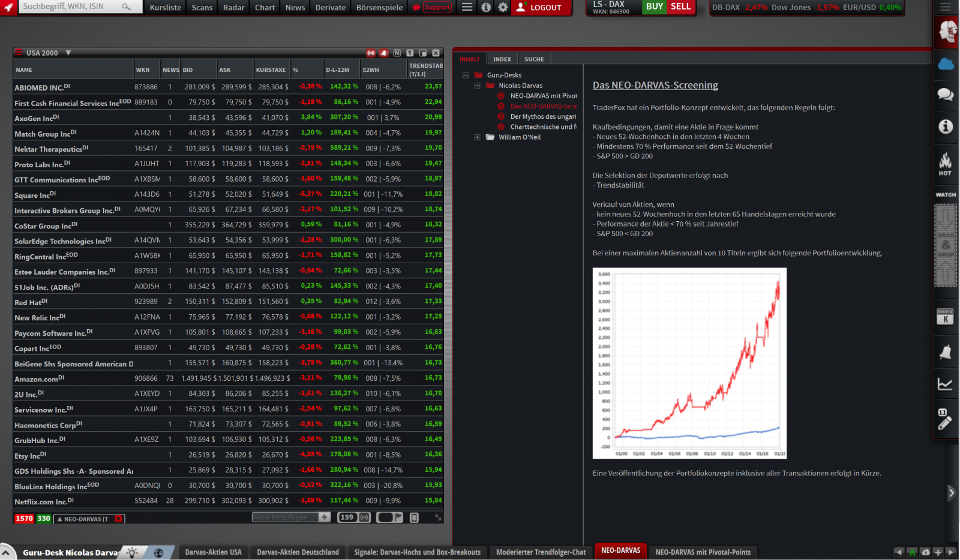Image resolution: width=960 pixels, height=560 pixels.
Task: Click the portfolio performance chart image
Action: pos(689,363)
